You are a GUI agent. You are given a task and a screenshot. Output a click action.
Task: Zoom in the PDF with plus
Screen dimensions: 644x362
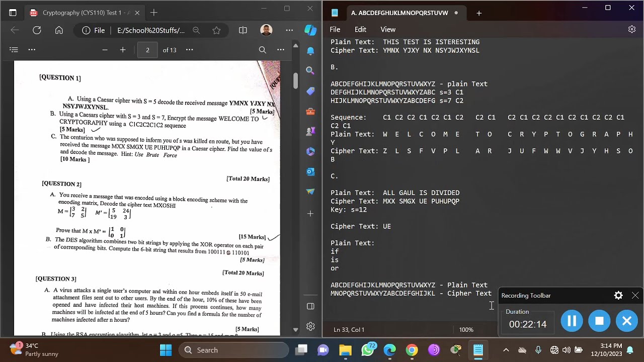click(123, 50)
